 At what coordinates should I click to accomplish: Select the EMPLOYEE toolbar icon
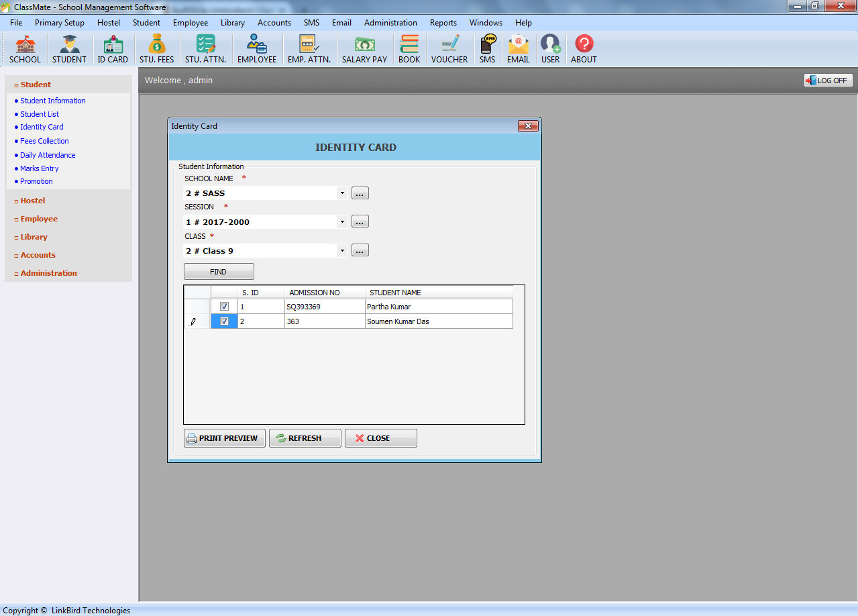point(257,48)
